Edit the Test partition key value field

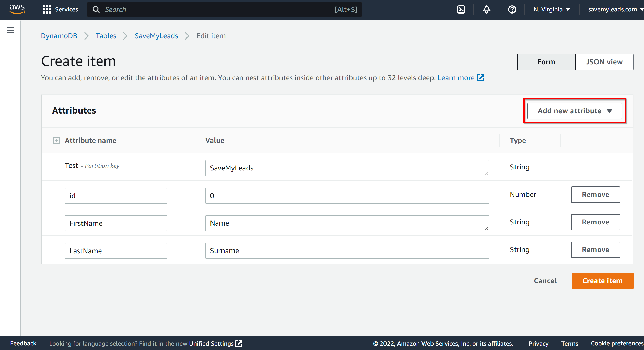[347, 168]
